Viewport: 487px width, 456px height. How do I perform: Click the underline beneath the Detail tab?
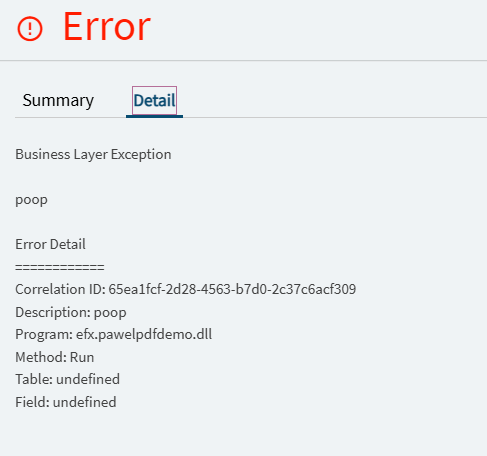[x=154, y=116]
